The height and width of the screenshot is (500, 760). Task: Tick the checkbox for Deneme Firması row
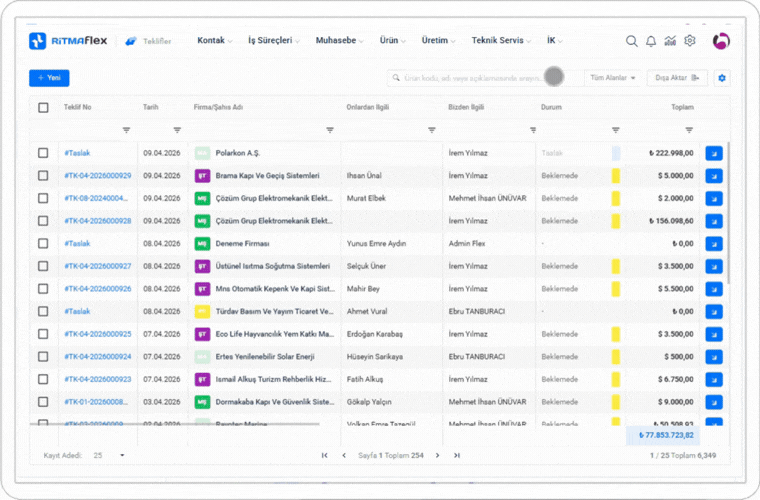click(x=43, y=243)
